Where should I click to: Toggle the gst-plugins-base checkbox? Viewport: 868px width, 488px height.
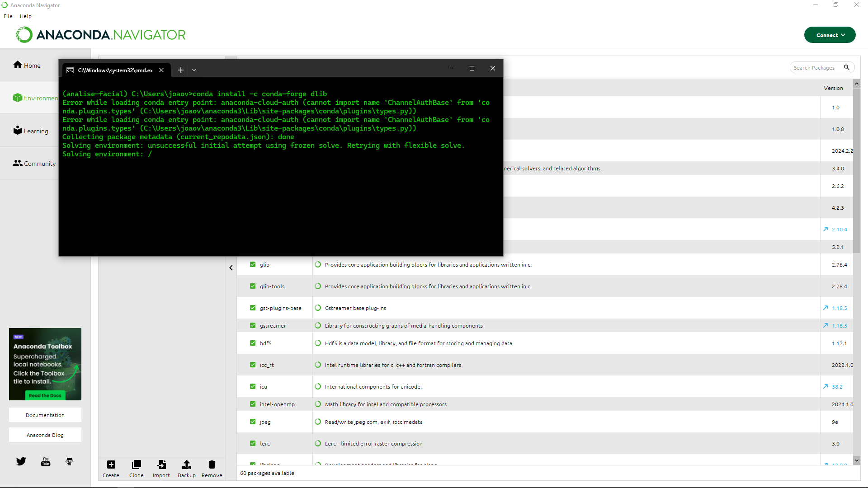pyautogui.click(x=253, y=308)
